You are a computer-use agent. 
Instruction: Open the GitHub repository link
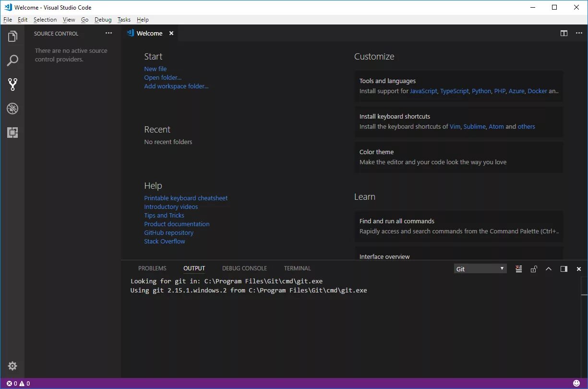[x=168, y=232]
